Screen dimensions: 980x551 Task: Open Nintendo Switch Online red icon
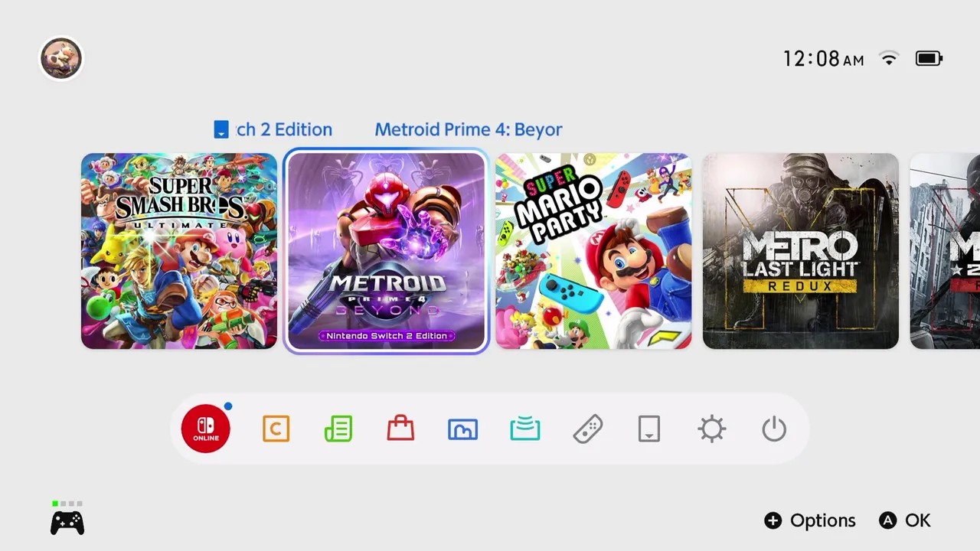pos(206,429)
